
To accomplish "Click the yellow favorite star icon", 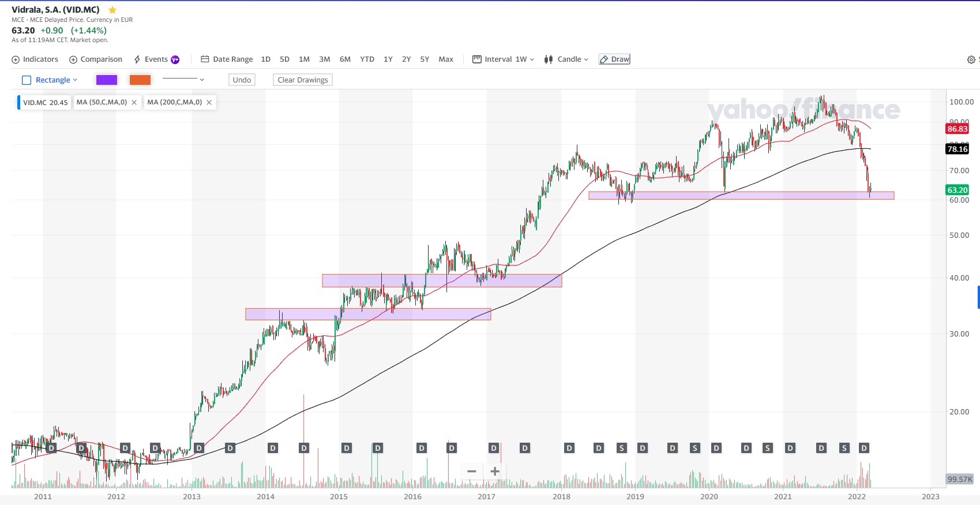I will click(112, 10).
